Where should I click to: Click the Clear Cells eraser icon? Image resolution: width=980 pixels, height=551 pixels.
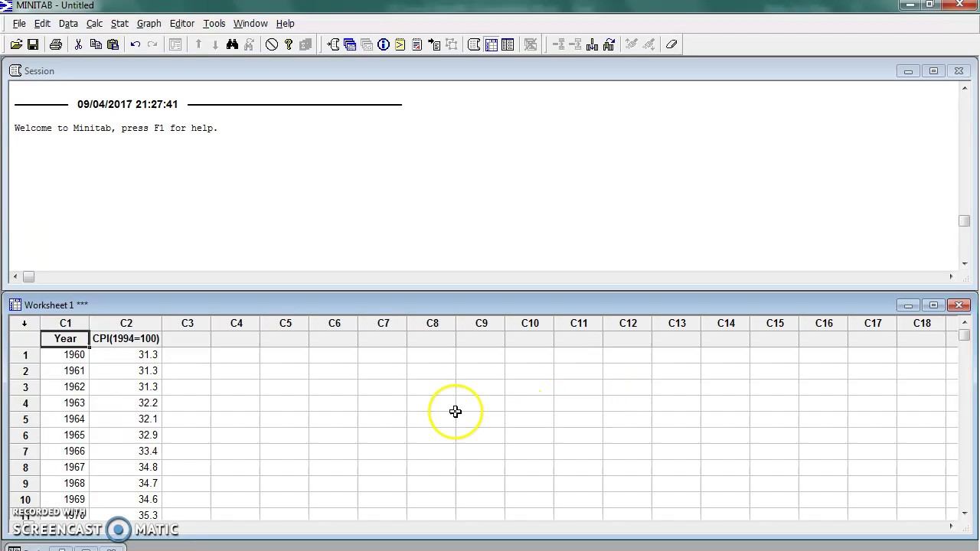click(x=671, y=44)
